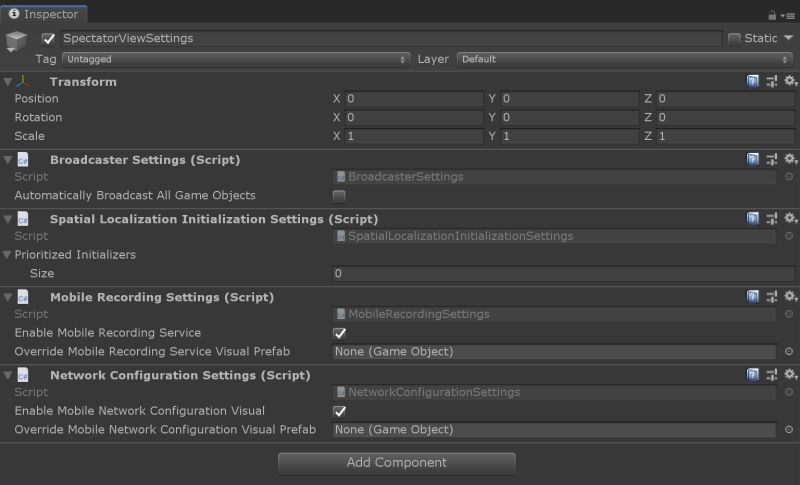Screen dimensions: 800x485
Task: Open Transform component help reference icon
Action: click(x=753, y=81)
